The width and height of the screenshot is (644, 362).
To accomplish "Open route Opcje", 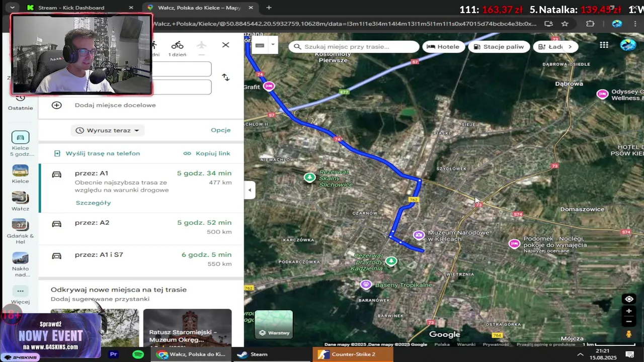I will click(x=220, y=130).
